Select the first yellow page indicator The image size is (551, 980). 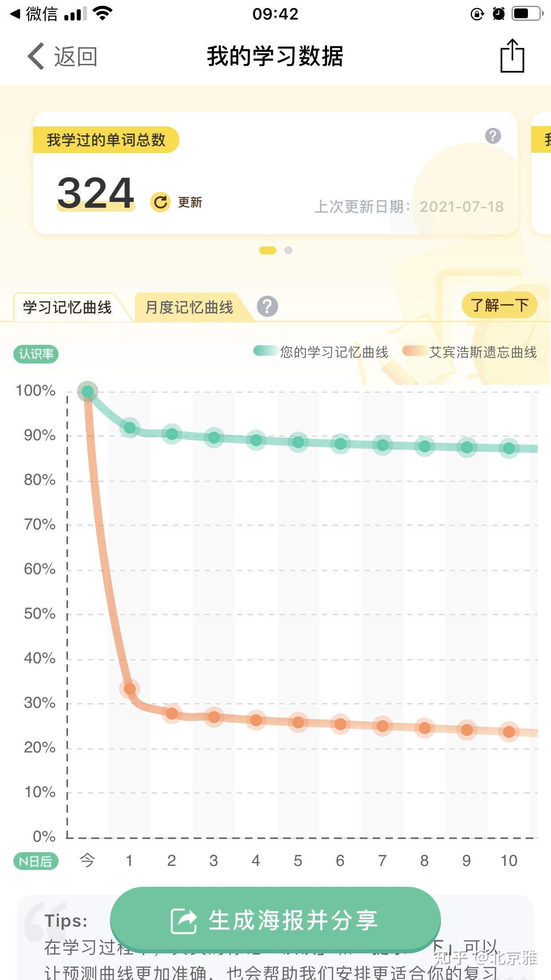click(x=268, y=250)
